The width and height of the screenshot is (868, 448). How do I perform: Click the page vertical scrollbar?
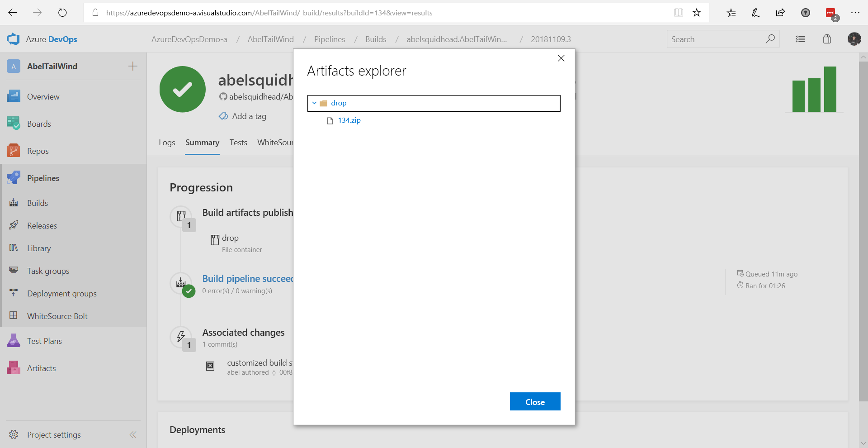tap(863, 231)
